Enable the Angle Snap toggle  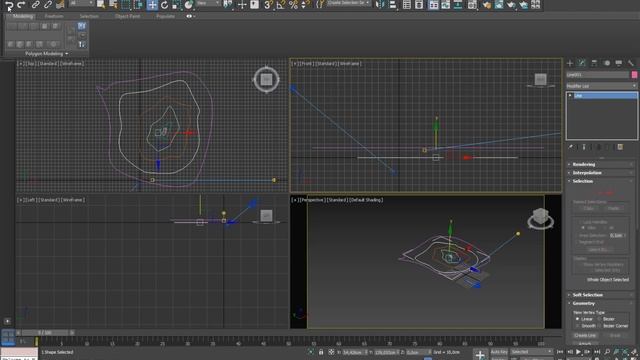coord(281,5)
